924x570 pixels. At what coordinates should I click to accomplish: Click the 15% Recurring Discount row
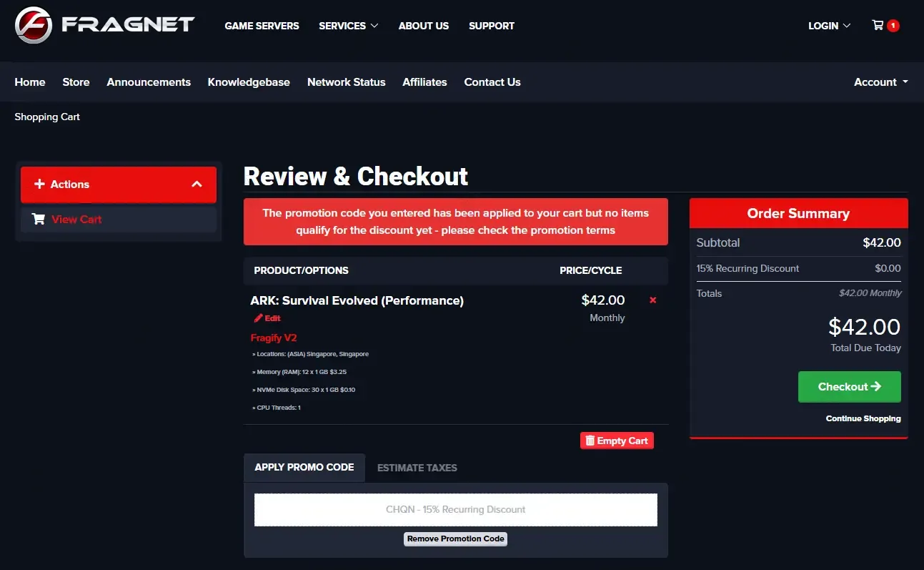799,269
